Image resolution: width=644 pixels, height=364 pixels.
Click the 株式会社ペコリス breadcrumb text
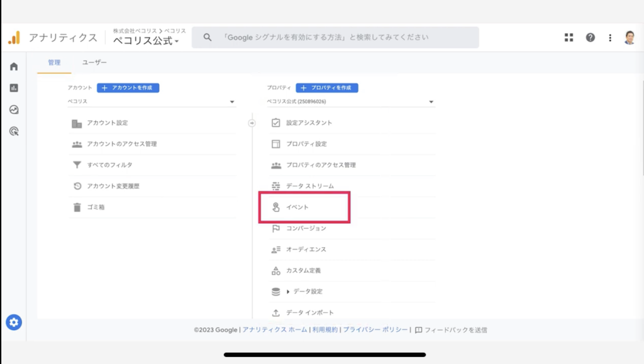(135, 31)
